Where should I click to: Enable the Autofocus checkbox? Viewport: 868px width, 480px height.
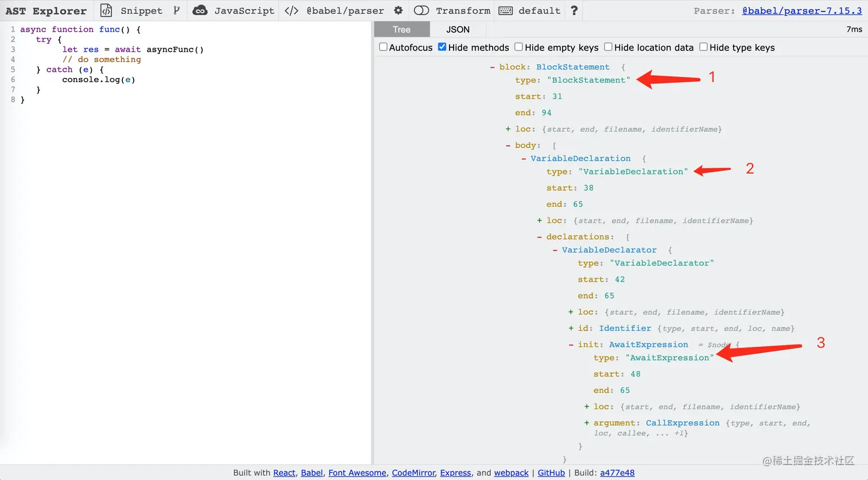pos(383,47)
